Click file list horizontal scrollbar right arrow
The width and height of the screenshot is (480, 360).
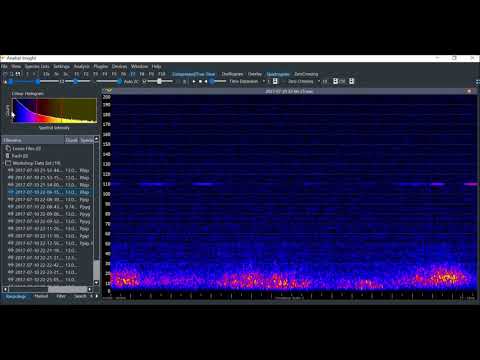[x=90, y=289]
